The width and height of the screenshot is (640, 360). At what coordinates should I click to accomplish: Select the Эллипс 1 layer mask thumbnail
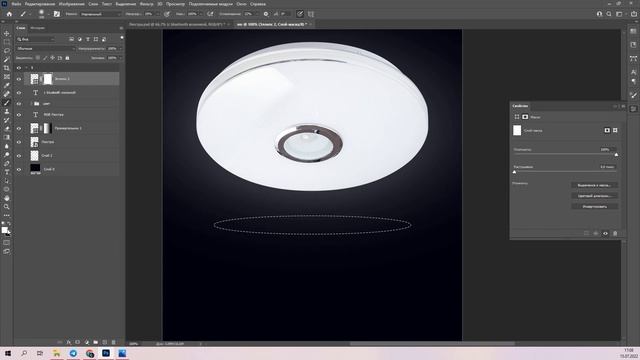coord(48,79)
